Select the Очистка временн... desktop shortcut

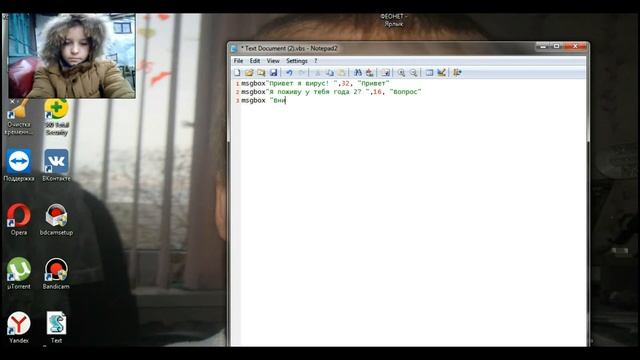point(18,117)
